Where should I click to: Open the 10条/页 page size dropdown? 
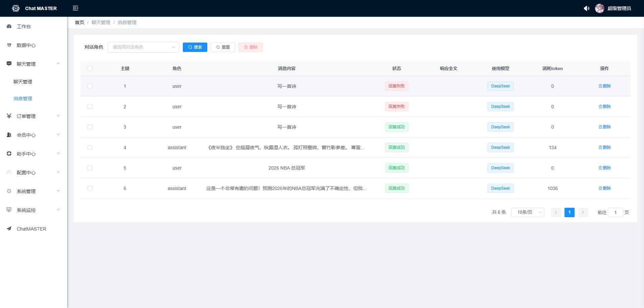click(x=527, y=212)
